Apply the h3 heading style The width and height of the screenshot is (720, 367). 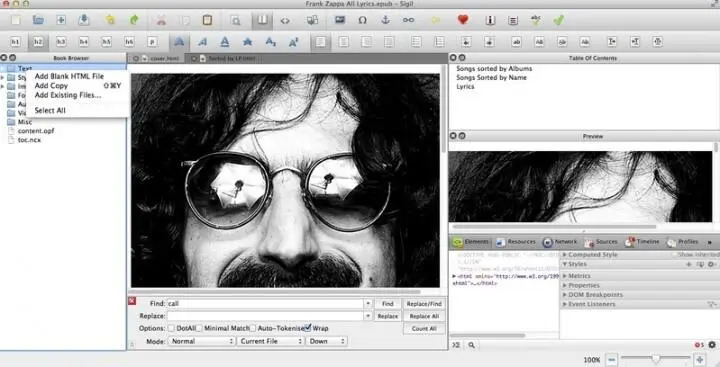pos(61,42)
